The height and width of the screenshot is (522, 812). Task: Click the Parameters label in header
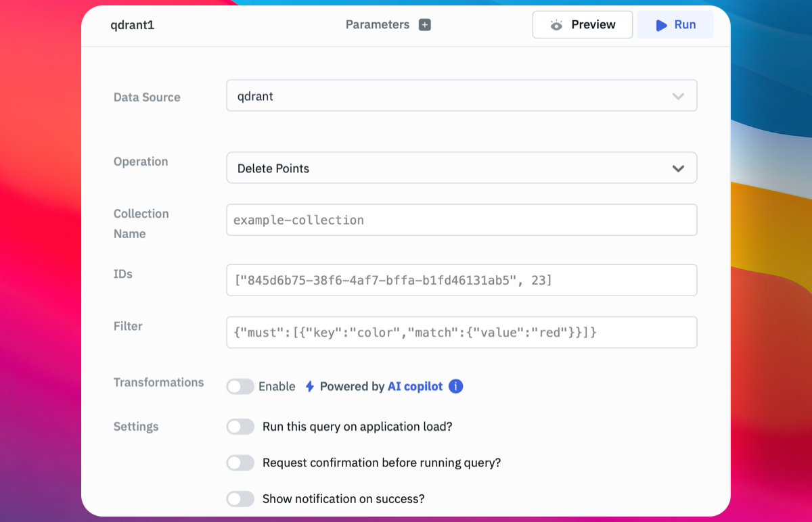(x=378, y=25)
